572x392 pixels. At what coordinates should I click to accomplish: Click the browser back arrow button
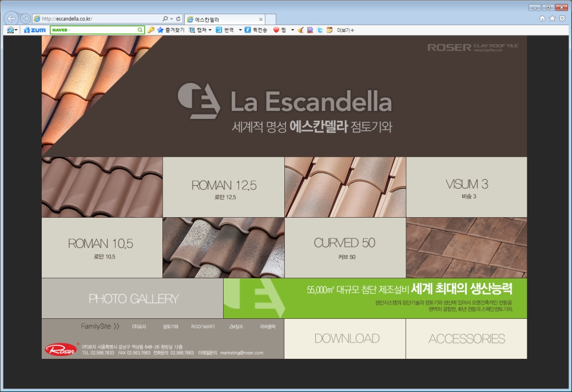point(11,18)
